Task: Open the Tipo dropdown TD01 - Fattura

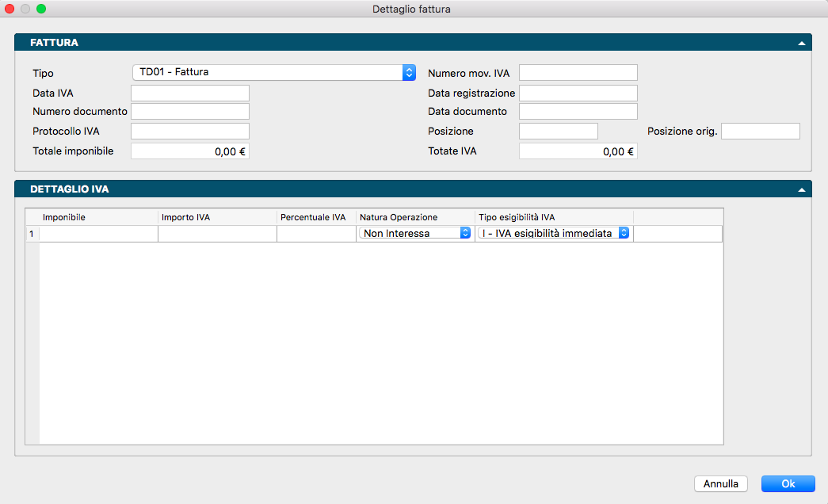Action: [x=273, y=72]
